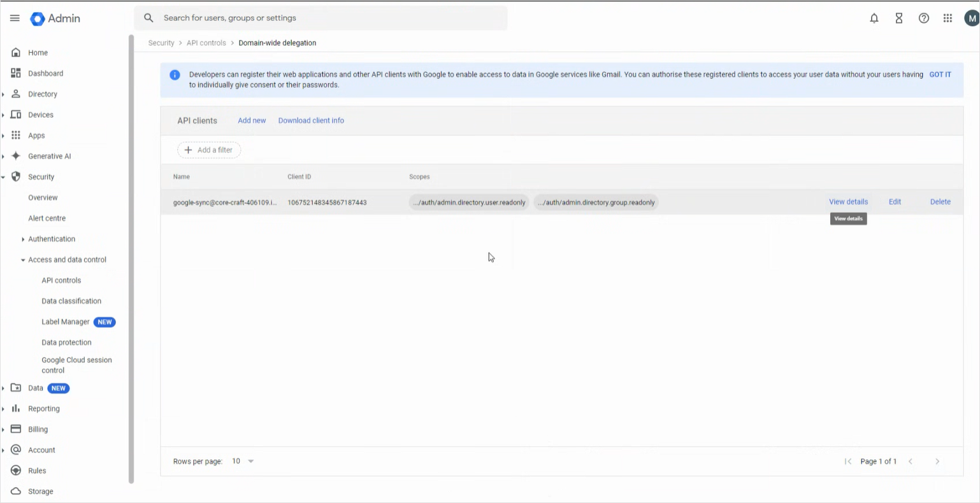Select the Storage cloud icon

[x=16, y=491]
